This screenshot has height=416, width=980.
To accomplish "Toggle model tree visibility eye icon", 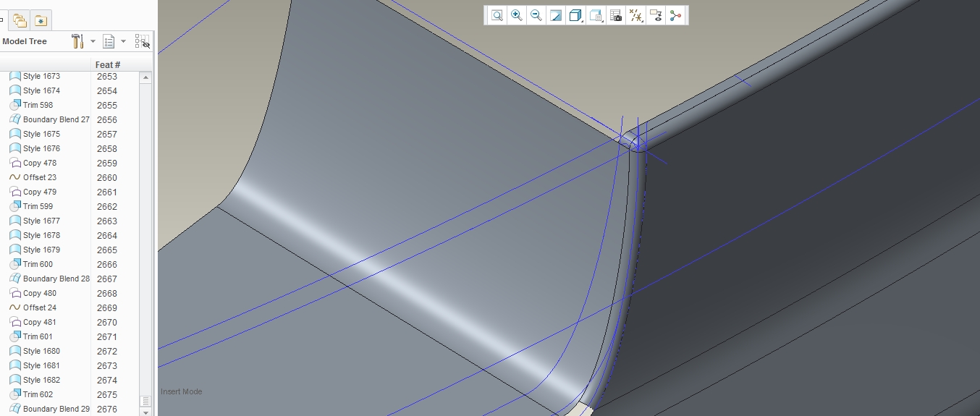I will [x=143, y=41].
